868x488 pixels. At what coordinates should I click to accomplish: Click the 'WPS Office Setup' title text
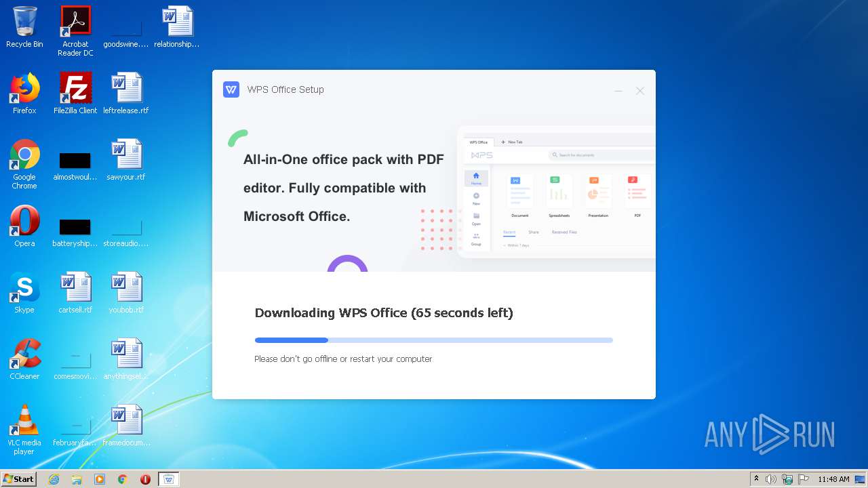(x=285, y=89)
